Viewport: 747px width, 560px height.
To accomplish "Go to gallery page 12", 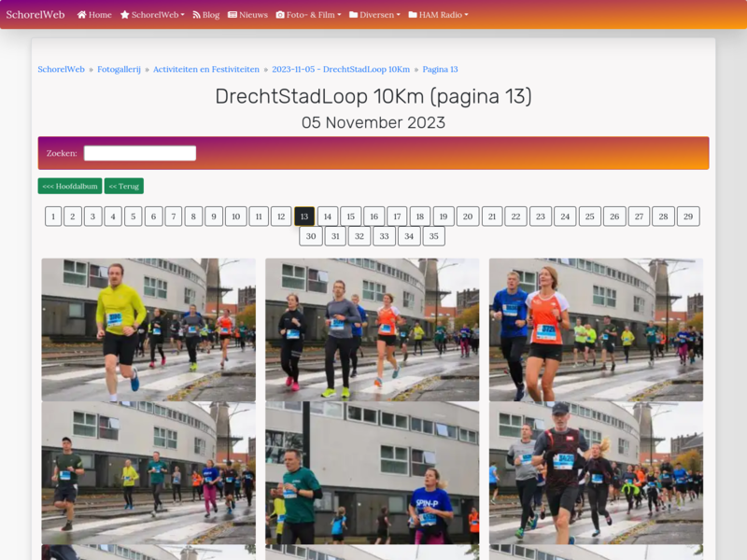I will click(281, 217).
